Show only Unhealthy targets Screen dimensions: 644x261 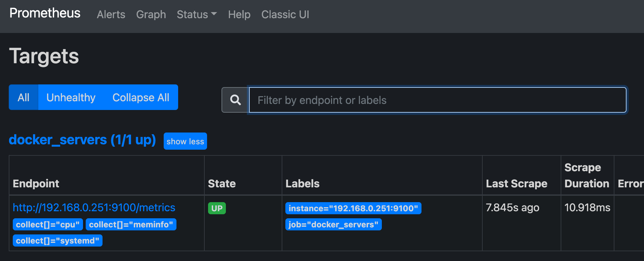click(71, 97)
